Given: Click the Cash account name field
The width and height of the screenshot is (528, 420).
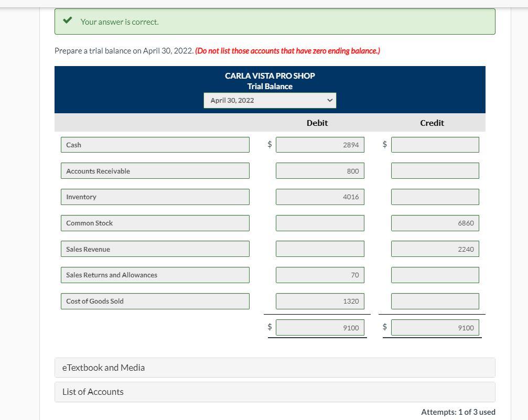Looking at the screenshot, I should pyautogui.click(x=155, y=145).
